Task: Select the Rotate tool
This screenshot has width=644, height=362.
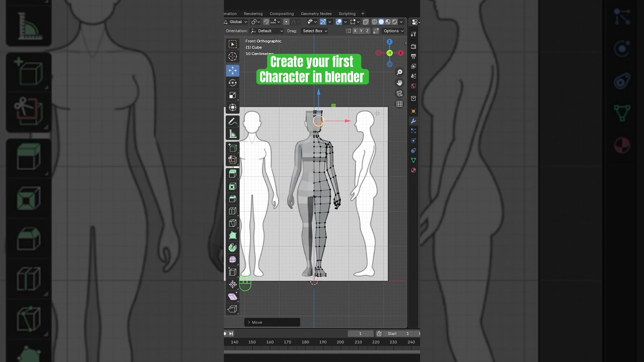Action: 232,83
